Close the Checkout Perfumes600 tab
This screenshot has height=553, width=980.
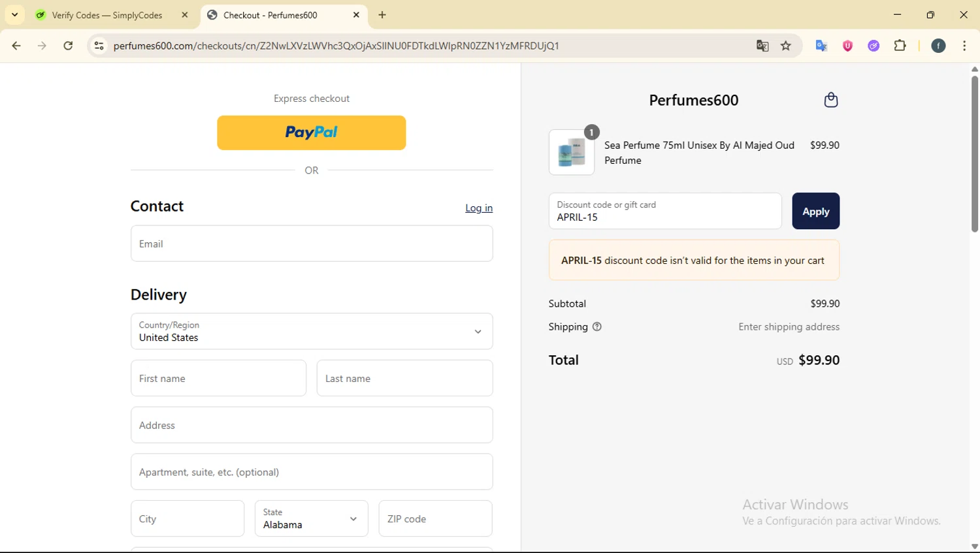coord(356,15)
